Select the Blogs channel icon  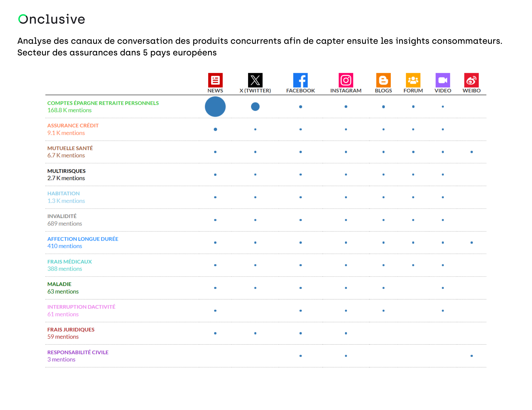pos(383,80)
